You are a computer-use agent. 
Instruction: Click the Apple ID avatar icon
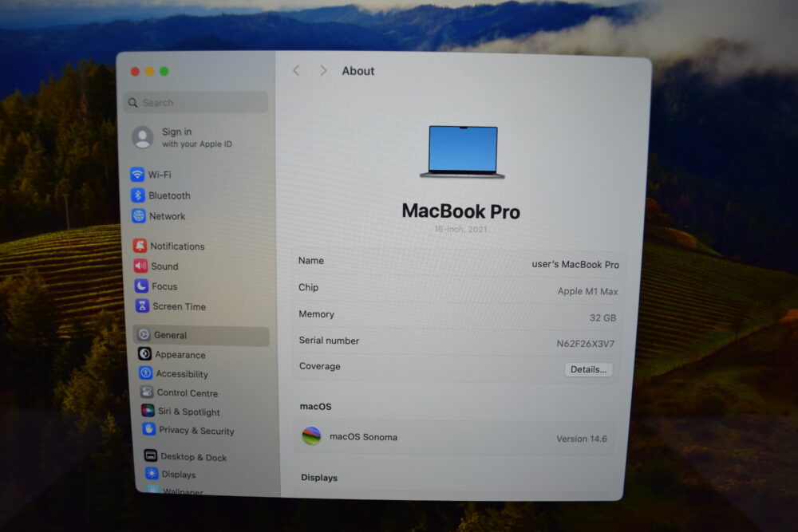pos(143,137)
